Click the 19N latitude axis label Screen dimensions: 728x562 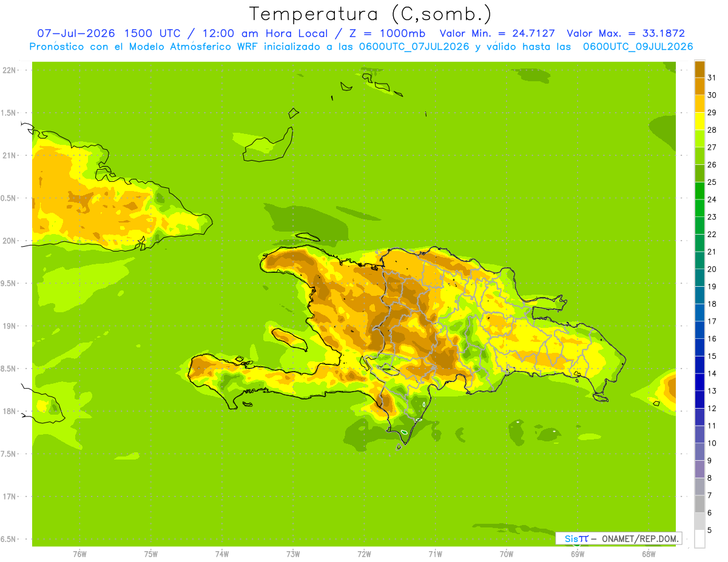tap(9, 326)
